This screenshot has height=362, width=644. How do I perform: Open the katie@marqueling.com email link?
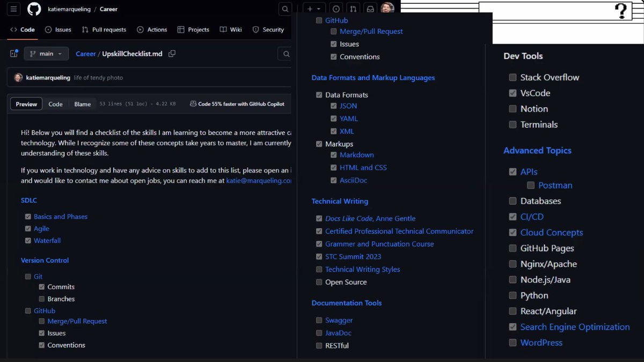(259, 181)
